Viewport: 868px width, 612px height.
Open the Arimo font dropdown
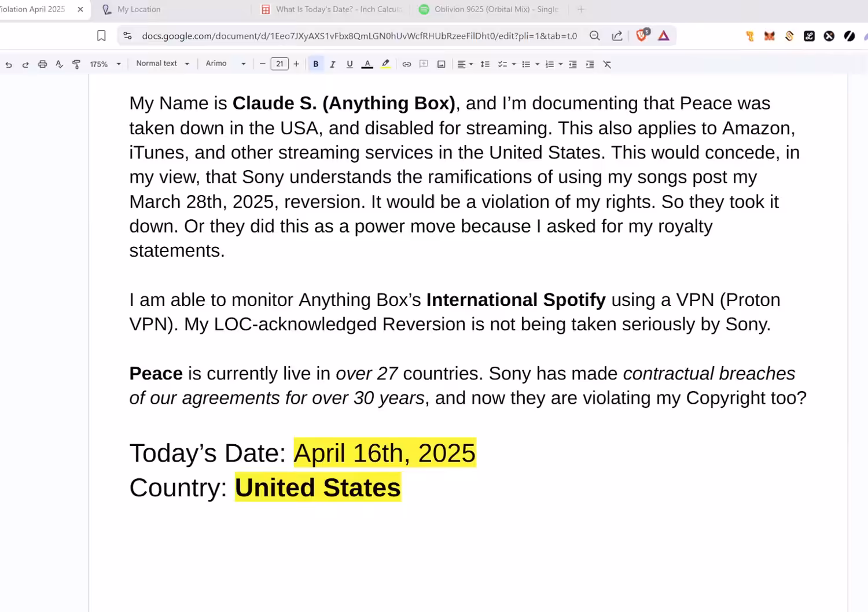(226, 64)
